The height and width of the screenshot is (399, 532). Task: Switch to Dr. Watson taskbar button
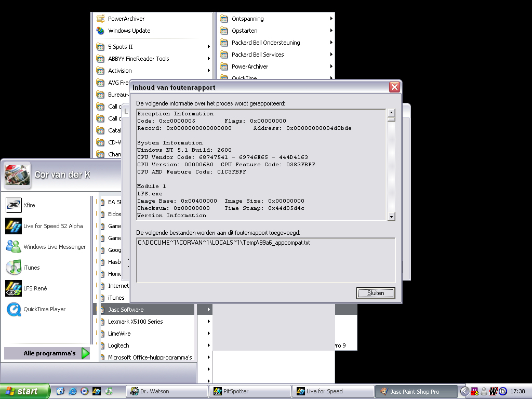click(x=167, y=391)
